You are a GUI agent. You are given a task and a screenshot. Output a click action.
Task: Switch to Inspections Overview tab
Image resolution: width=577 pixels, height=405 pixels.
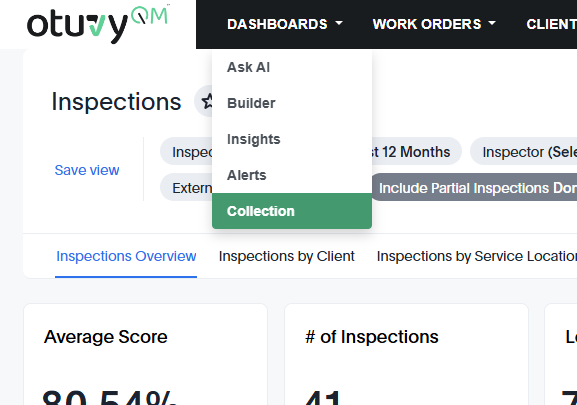pyautogui.click(x=126, y=256)
